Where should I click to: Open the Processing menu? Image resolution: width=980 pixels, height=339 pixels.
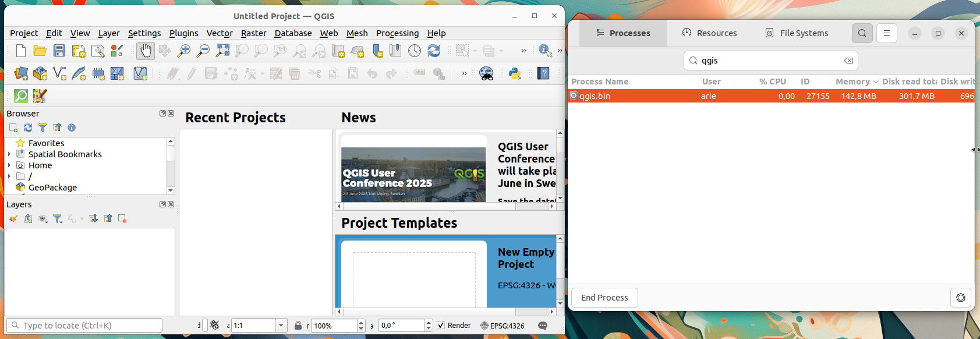pos(397,33)
